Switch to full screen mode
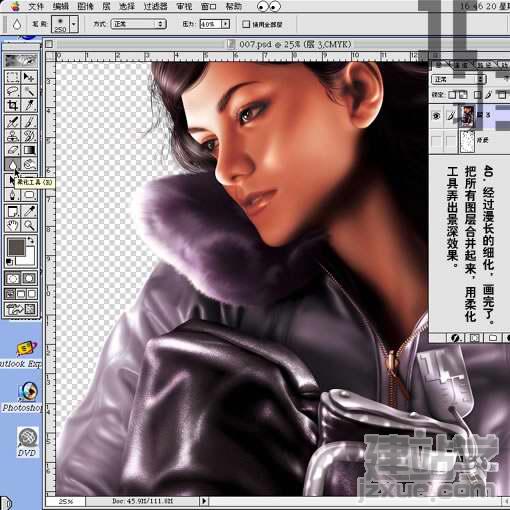The height and width of the screenshot is (510, 510). (x=32, y=294)
